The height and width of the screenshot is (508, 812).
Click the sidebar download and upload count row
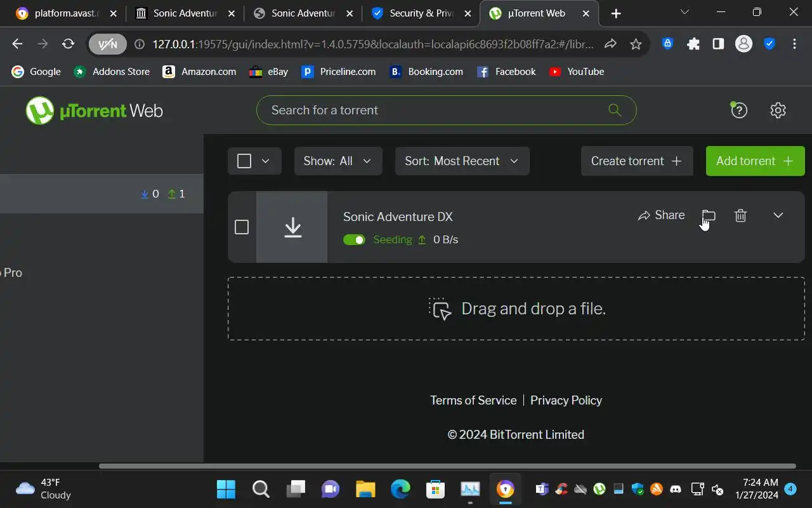[x=101, y=194]
